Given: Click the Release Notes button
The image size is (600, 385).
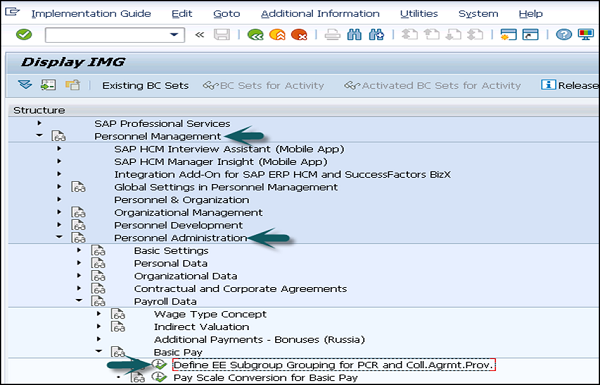Looking at the screenshot, I should (569, 85).
